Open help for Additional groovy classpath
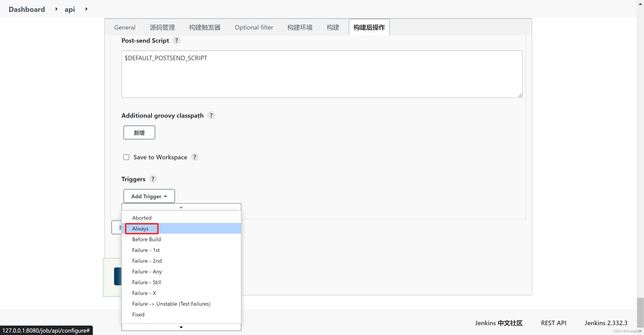 click(x=211, y=115)
